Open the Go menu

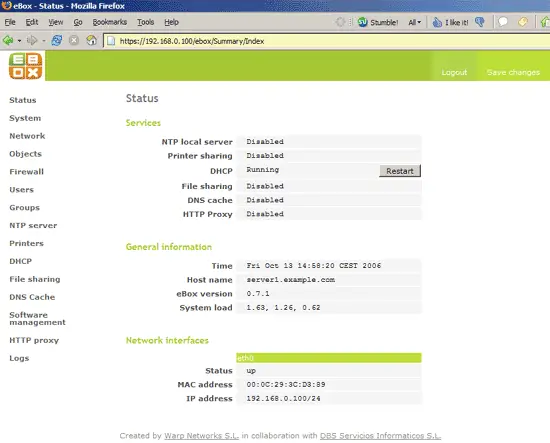[78, 22]
